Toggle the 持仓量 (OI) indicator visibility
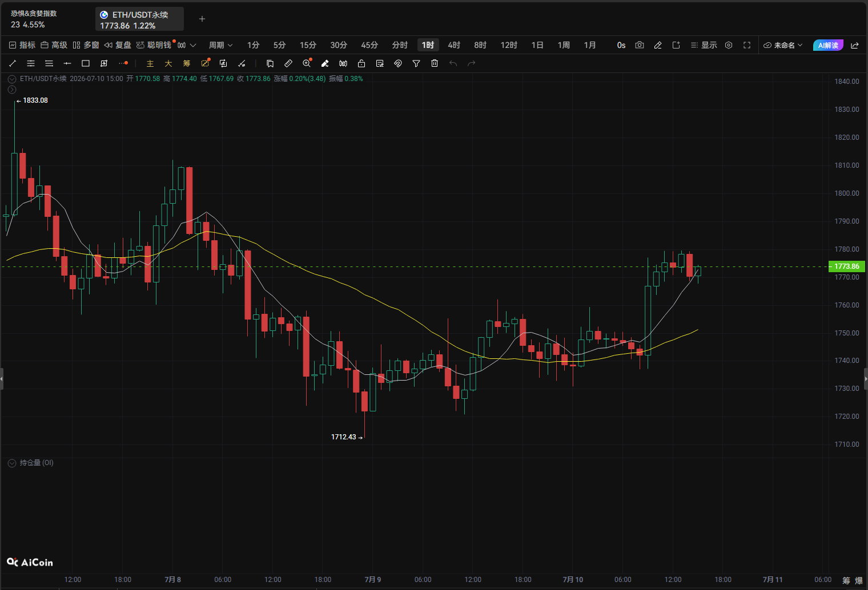This screenshot has width=868, height=590. [12, 463]
